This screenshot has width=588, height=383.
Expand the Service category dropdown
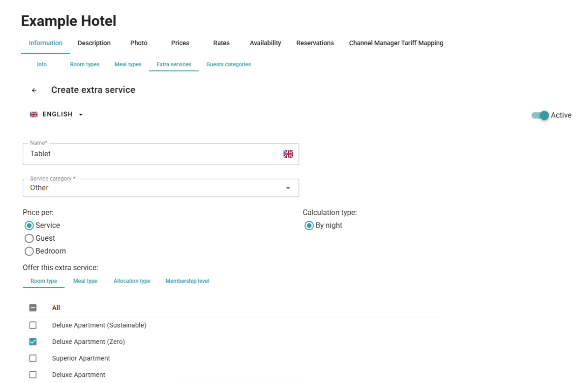tap(161, 188)
